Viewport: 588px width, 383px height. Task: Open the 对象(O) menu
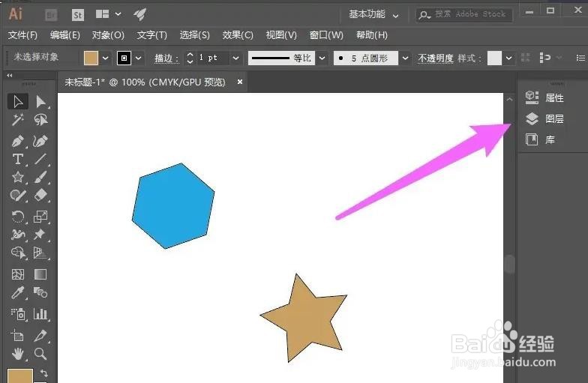point(108,35)
